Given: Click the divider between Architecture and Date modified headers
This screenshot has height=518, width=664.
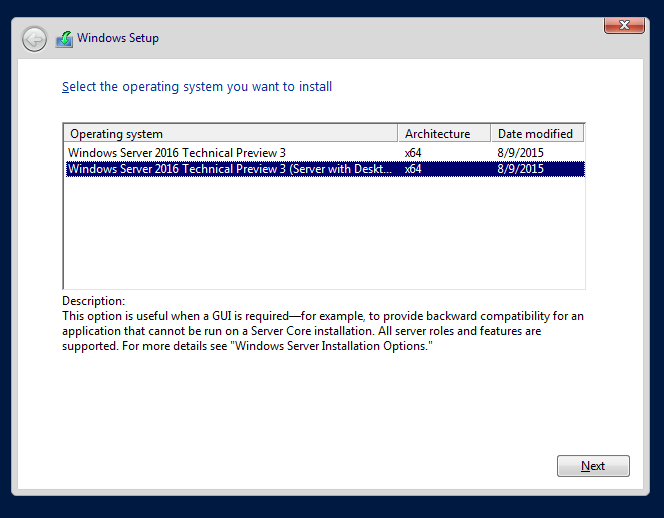Looking at the screenshot, I should (490, 133).
